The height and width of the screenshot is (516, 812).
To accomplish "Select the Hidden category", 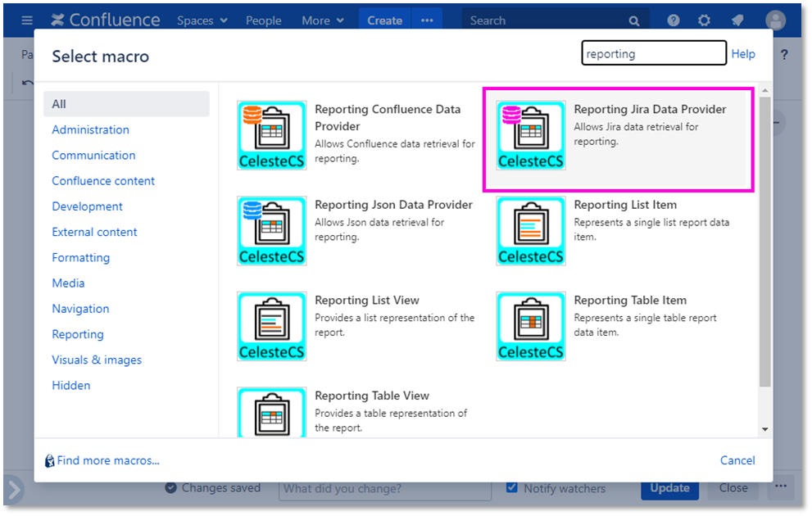I will [x=71, y=386].
